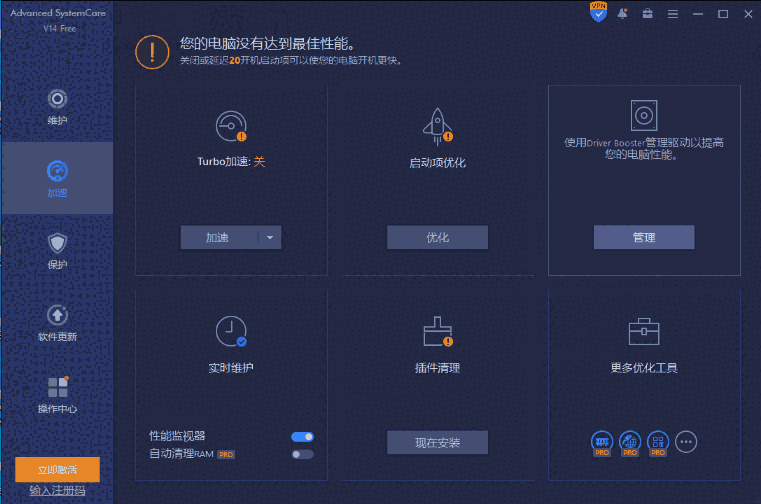The image size is (761, 504).
Task: Click the 更多优化工具 toolbox icon
Action: (x=644, y=332)
